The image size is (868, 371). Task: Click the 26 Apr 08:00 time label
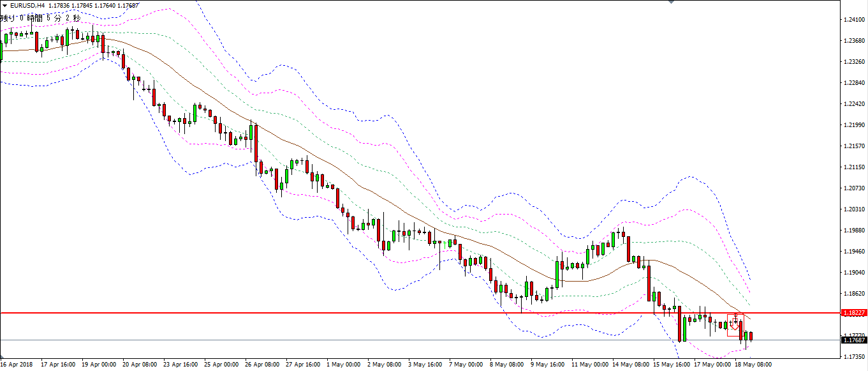tap(261, 365)
